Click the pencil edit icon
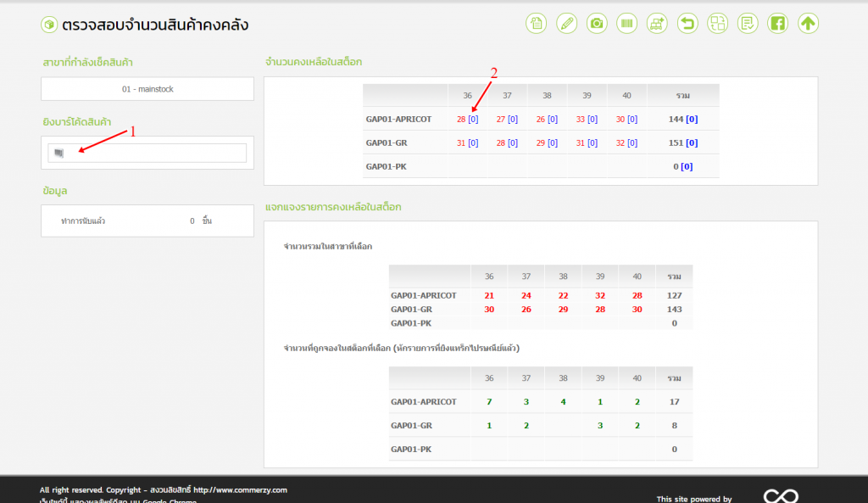868x503 pixels. pos(566,23)
